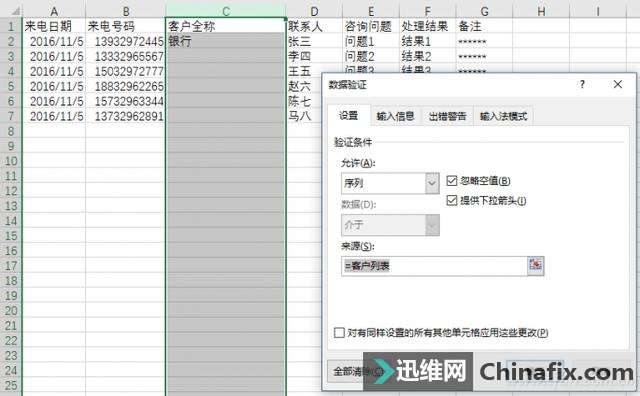This screenshot has width=640, height=396.
Task: Enable applying changes to all same-setting cells
Action: (x=339, y=332)
